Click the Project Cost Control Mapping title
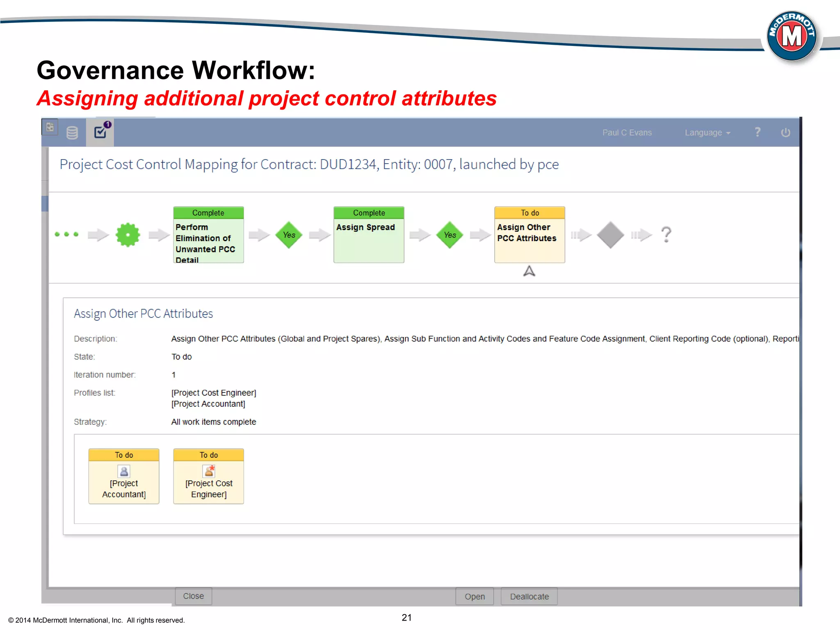The height and width of the screenshot is (630, 840). 309,164
